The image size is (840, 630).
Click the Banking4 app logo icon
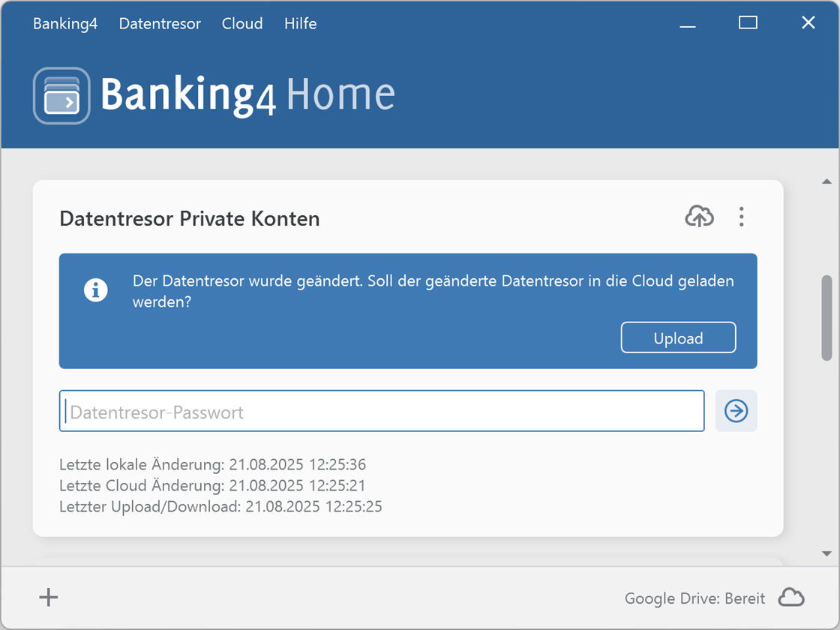pos(61,94)
